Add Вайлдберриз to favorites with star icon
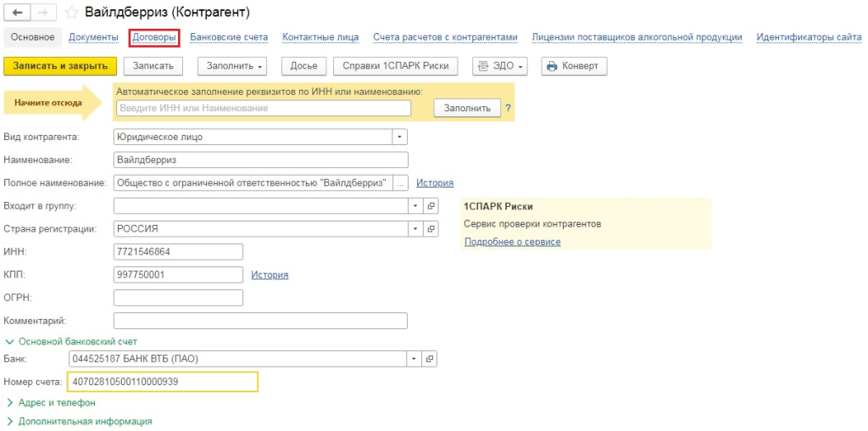 pos(72,13)
